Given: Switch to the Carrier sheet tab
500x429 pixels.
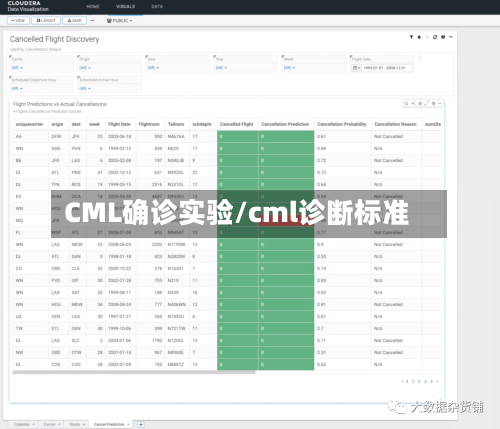Looking at the screenshot, I should coord(50,424).
